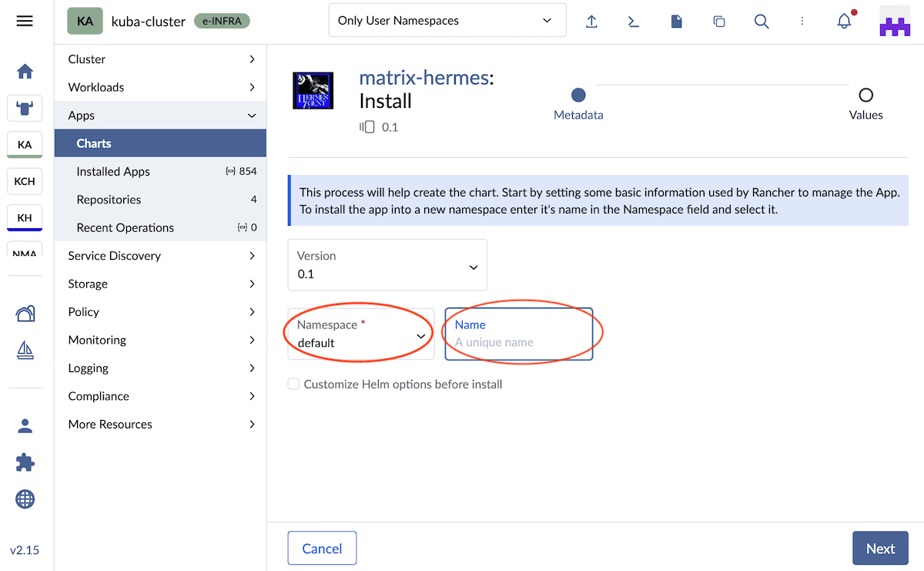Expand the Service Discovery group
924x571 pixels.
(x=161, y=256)
